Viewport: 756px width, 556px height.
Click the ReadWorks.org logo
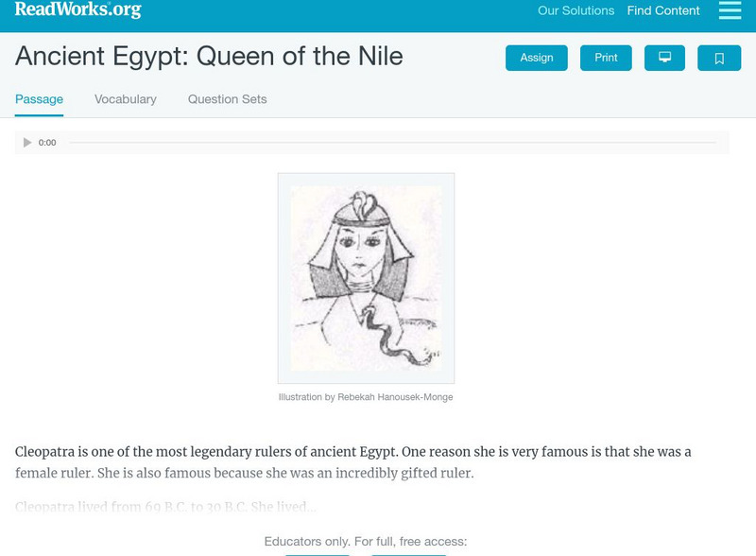[x=78, y=10]
